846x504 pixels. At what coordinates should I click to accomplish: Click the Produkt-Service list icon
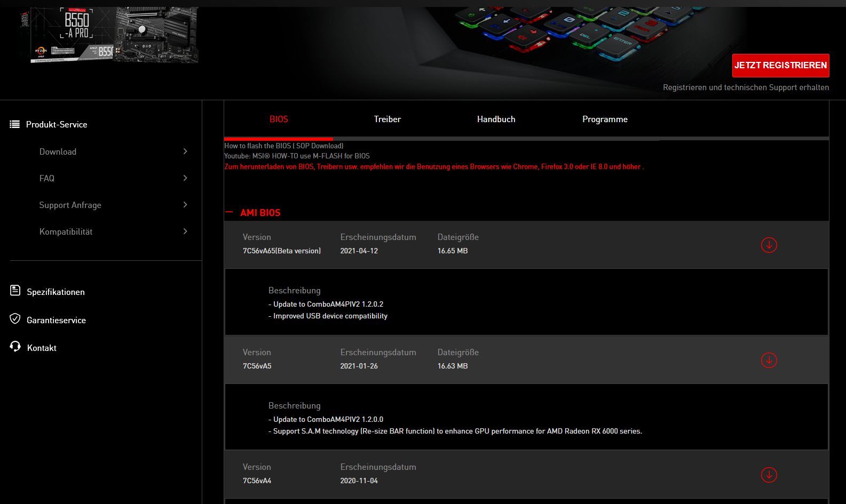point(15,124)
